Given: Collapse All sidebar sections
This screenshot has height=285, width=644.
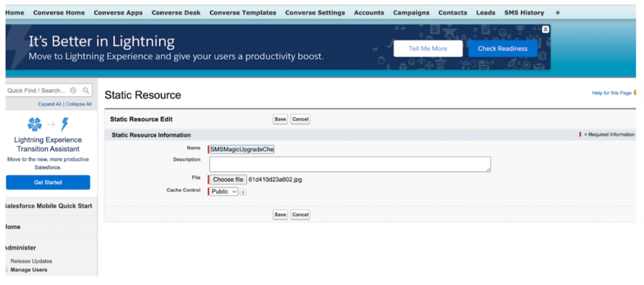Looking at the screenshot, I should click(x=79, y=104).
